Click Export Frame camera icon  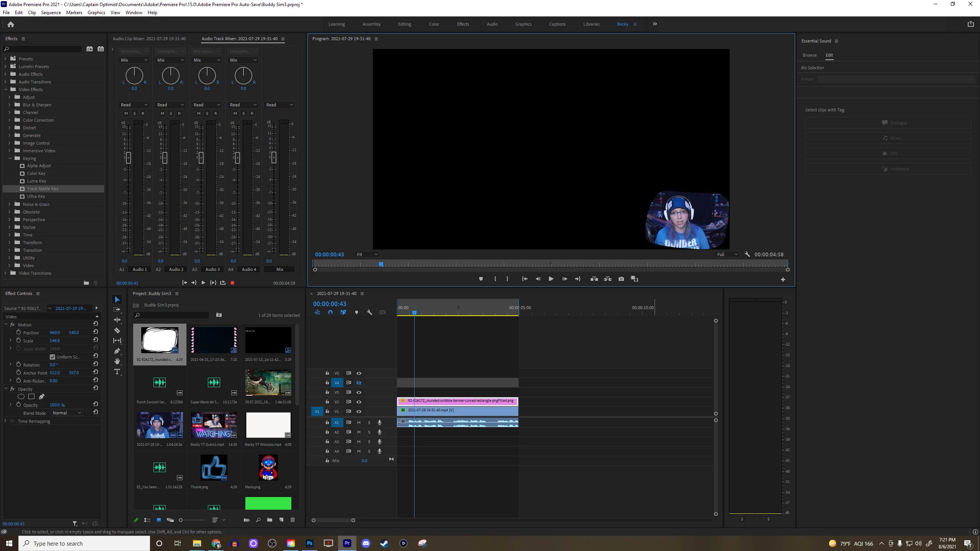[x=621, y=279]
